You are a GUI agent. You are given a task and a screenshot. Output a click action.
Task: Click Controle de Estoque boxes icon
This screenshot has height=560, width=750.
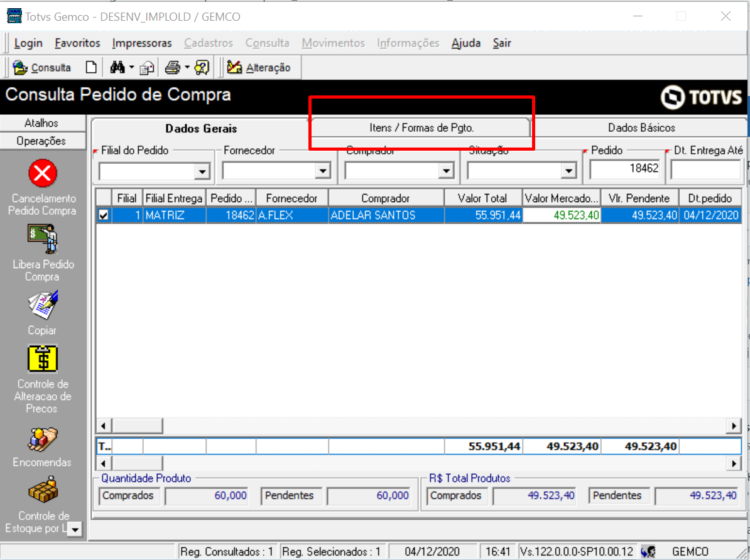click(43, 490)
